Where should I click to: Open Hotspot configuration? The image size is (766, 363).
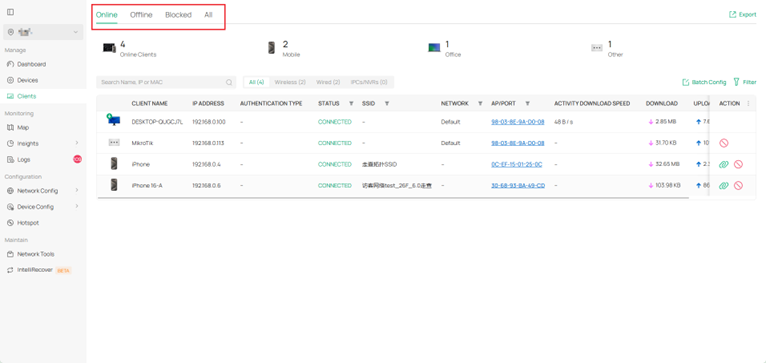(x=28, y=223)
